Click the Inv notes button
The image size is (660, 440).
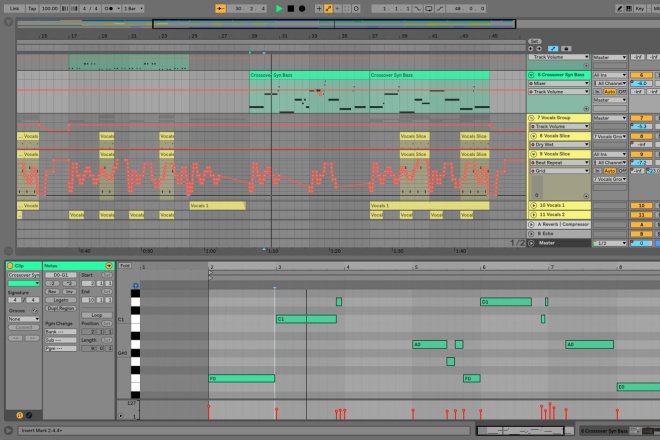[x=69, y=292]
